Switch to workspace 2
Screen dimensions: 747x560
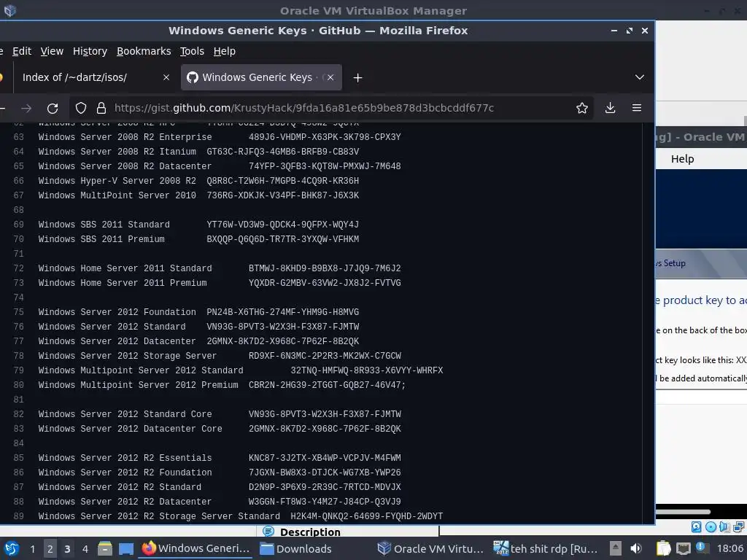point(50,549)
